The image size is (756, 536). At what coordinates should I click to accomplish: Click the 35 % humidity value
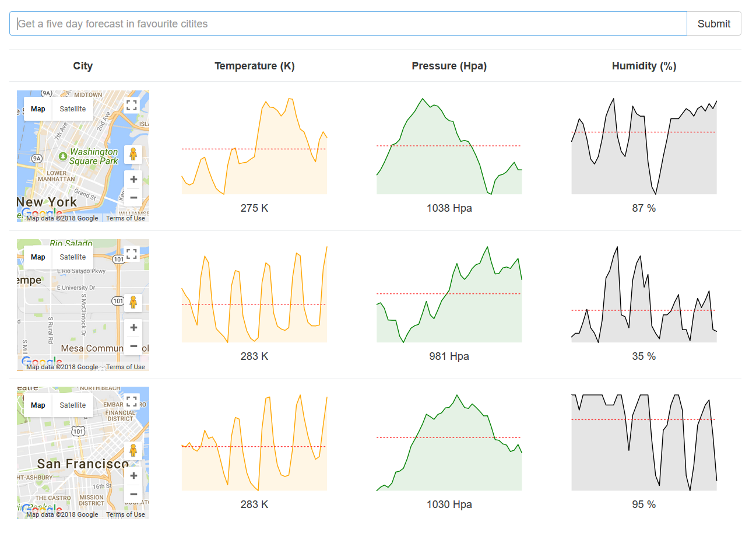(x=644, y=356)
